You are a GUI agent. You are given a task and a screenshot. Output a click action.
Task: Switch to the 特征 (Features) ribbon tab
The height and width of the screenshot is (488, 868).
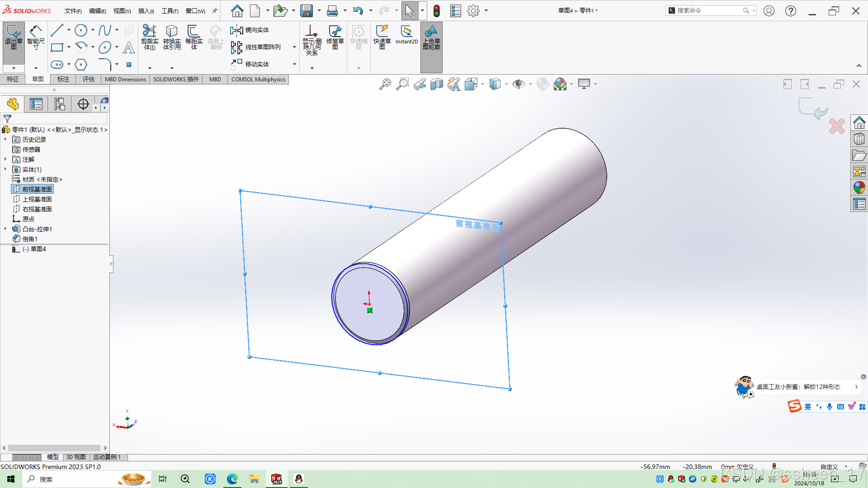[13, 79]
